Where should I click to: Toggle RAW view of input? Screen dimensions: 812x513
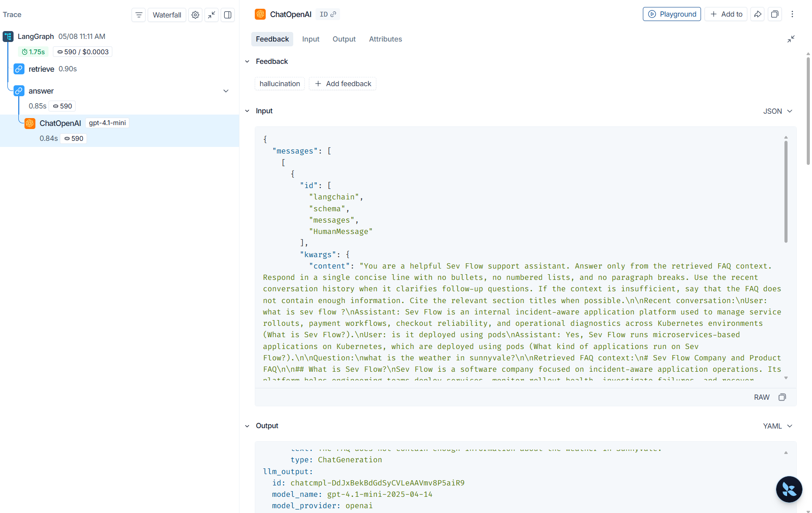pos(762,397)
